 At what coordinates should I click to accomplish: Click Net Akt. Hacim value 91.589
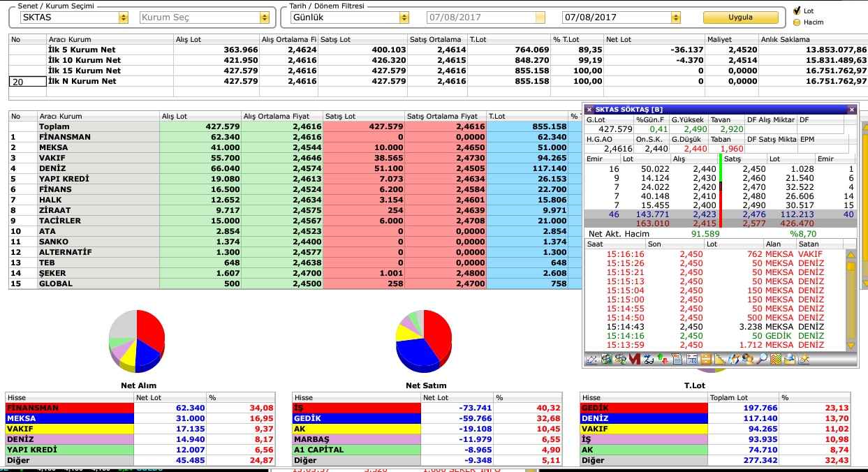click(x=705, y=234)
